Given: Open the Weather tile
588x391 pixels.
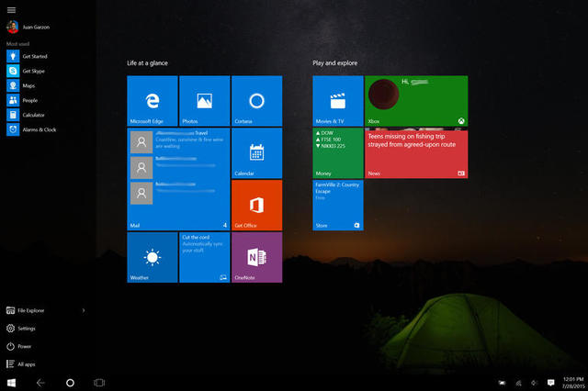Looking at the screenshot, I should [x=153, y=257].
